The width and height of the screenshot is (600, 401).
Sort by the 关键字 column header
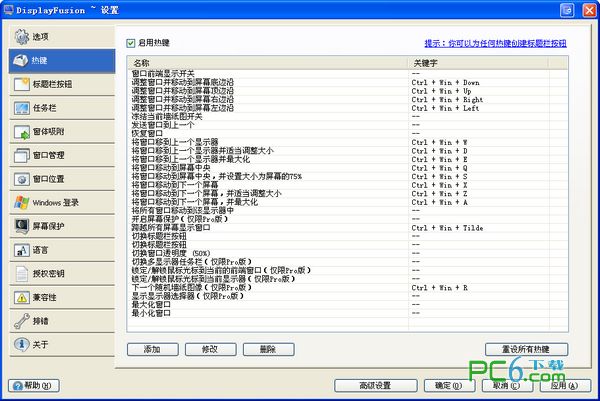pos(478,63)
